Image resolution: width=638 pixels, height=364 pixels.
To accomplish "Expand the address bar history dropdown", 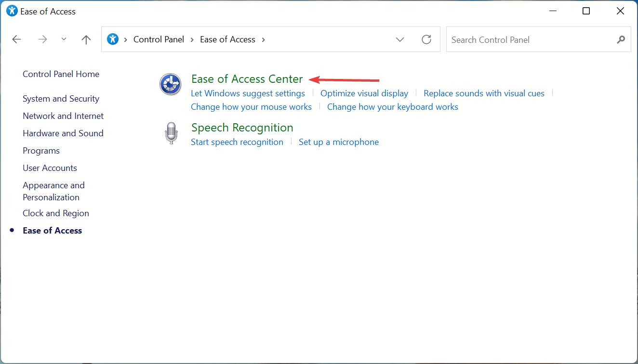I will tap(400, 39).
